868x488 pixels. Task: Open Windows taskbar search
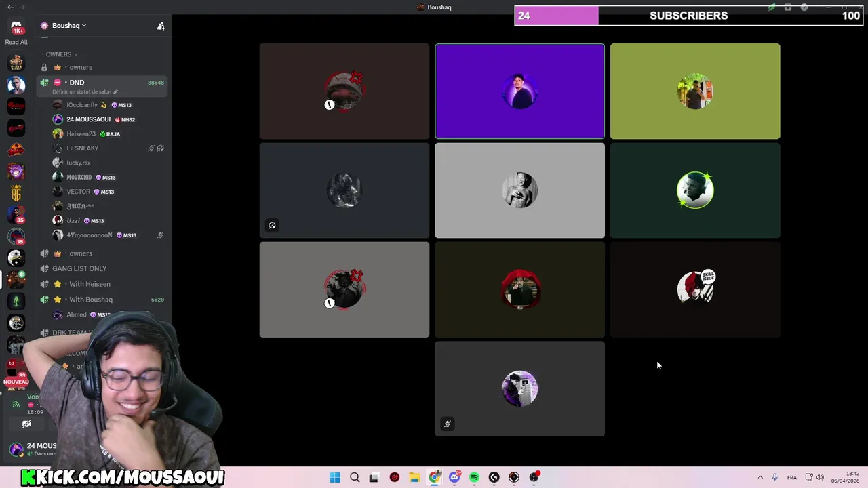(355, 477)
